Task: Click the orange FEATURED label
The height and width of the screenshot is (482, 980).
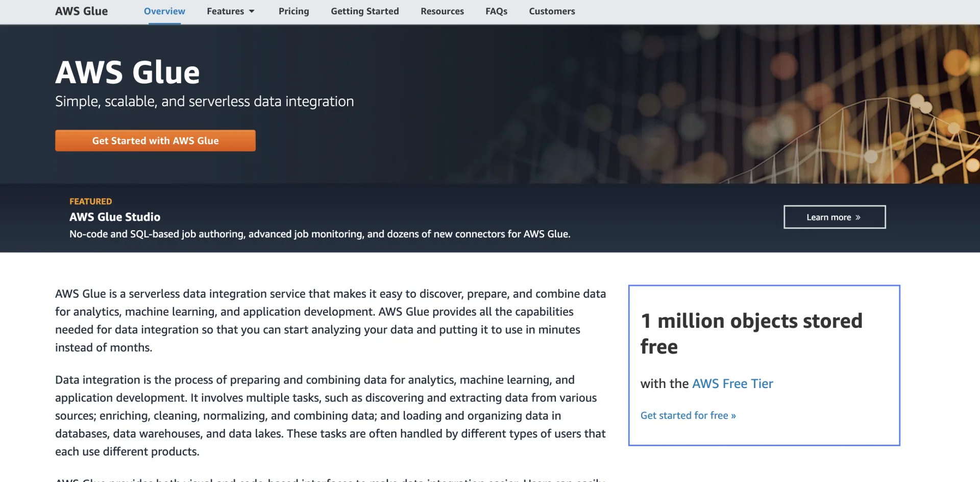Action: (91, 201)
